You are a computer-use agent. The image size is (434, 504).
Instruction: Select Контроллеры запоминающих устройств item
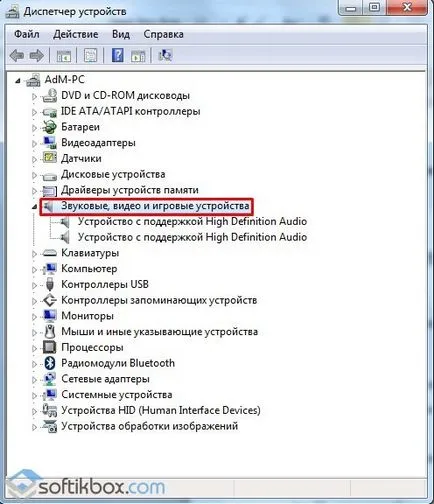(159, 300)
